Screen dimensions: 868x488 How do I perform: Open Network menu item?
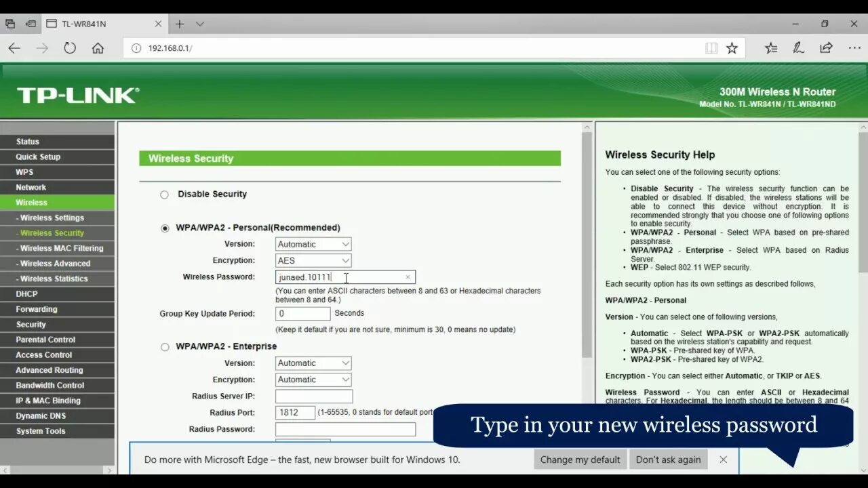pyautogui.click(x=57, y=187)
